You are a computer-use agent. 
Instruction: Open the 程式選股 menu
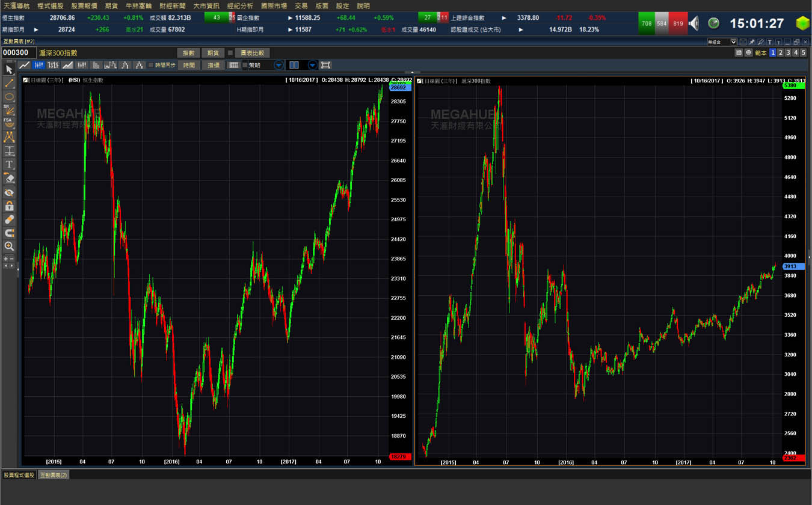50,5
